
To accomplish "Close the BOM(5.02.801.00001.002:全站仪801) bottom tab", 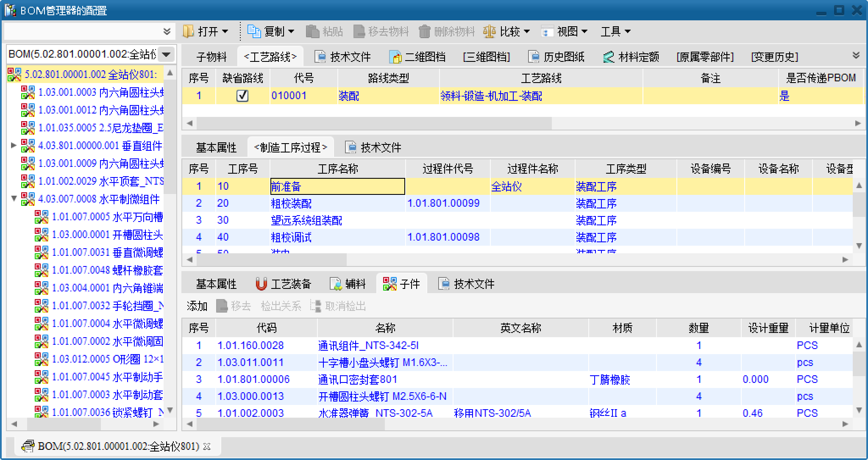I will click(x=207, y=446).
